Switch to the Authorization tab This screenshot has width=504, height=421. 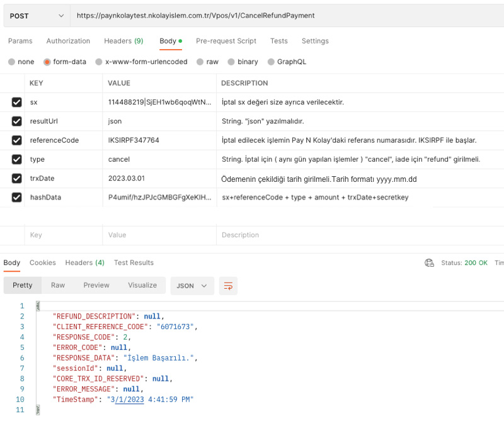[x=68, y=41]
